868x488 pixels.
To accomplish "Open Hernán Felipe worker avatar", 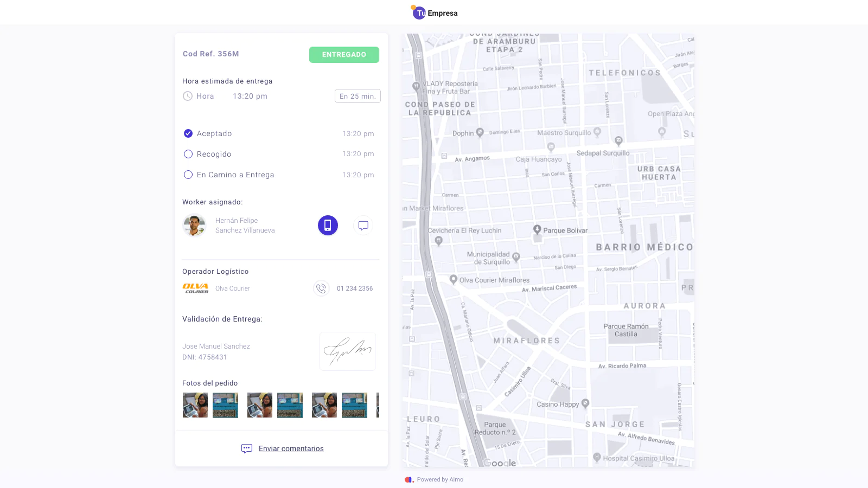I will [x=194, y=225].
